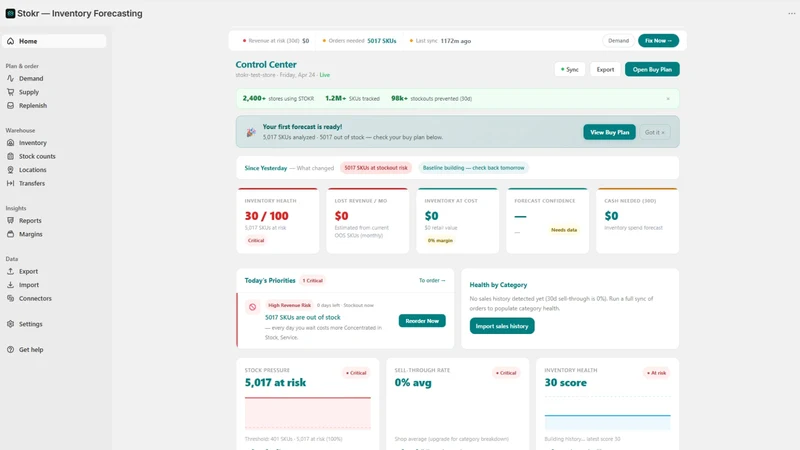Image resolution: width=800 pixels, height=450 pixels.
Task: Click the Sync button
Action: tap(569, 69)
